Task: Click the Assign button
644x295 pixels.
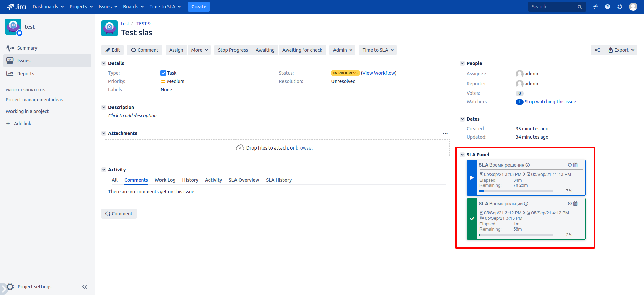Action: (x=176, y=50)
